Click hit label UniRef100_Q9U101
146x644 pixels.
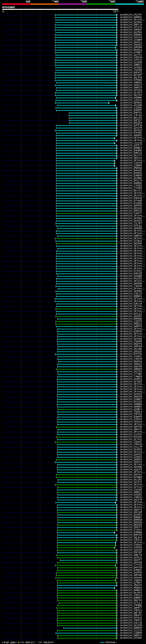131,352
